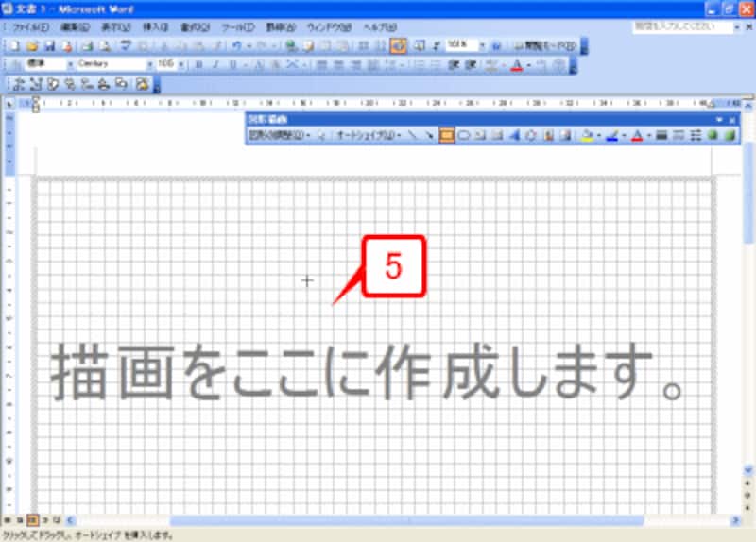Click the horizontal scrollbar right arrow
Viewport: 756px width, 542px height.
pos(735,520)
